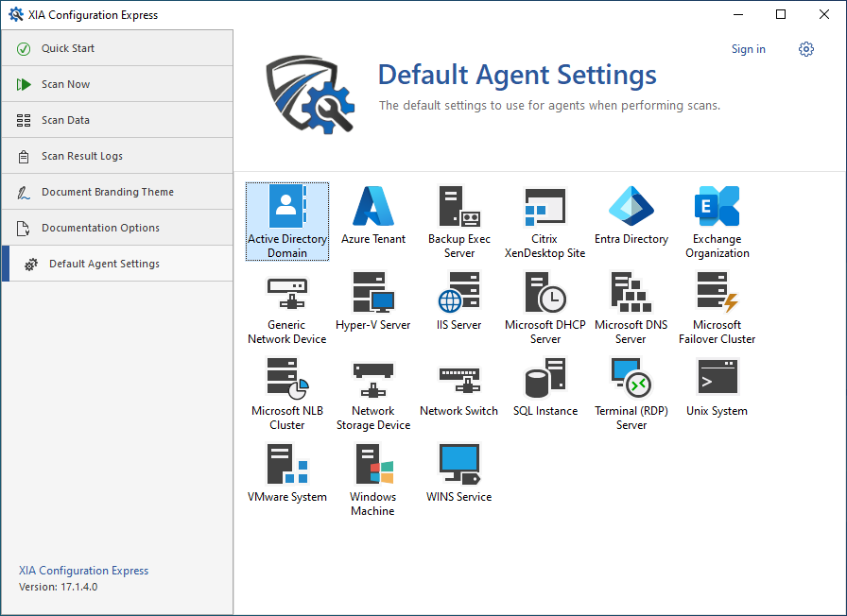
Task: Open Hyper-V Server agent settings
Action: pos(373,293)
